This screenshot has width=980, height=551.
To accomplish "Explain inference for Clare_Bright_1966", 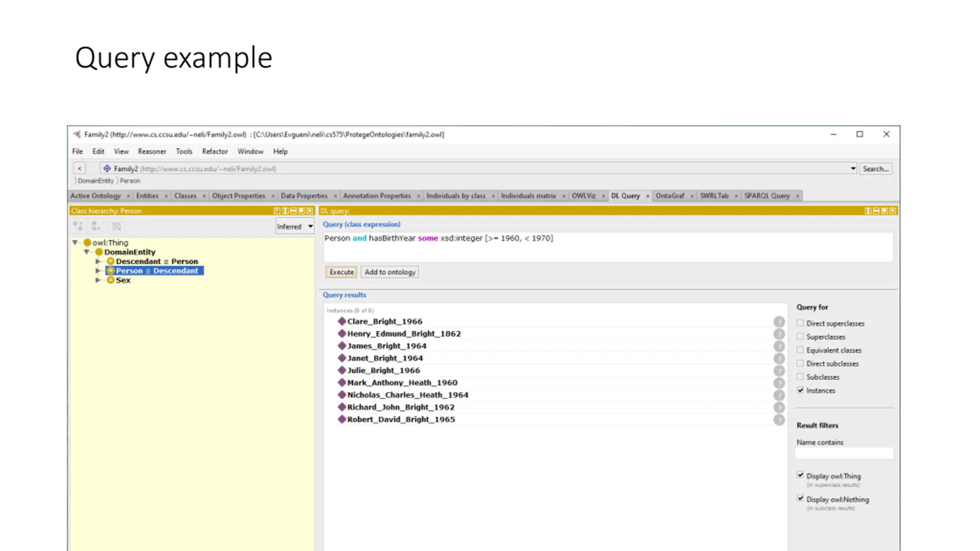I will point(779,322).
